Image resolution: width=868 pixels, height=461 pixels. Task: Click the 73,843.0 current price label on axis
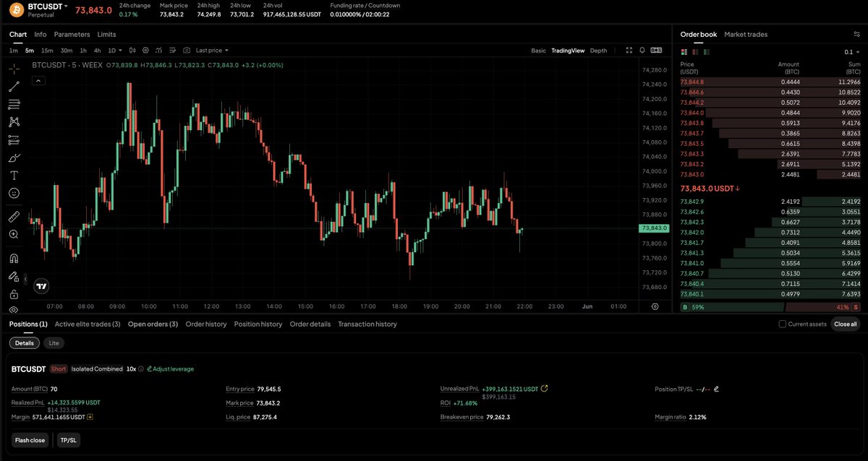[x=654, y=228]
